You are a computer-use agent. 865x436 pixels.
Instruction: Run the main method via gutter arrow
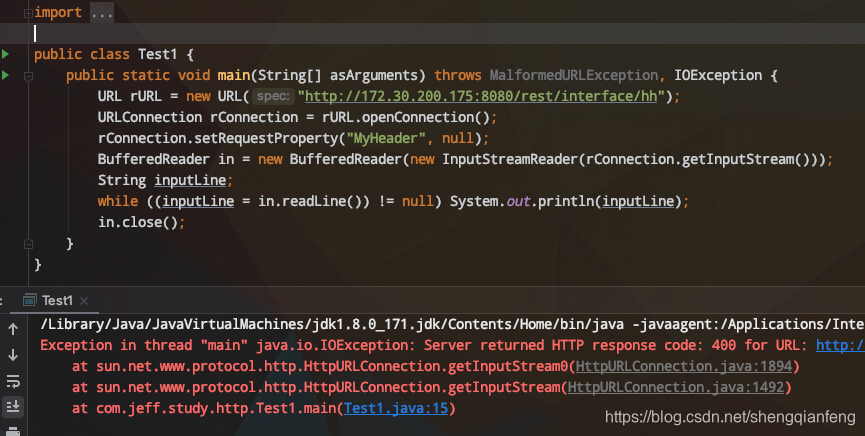pos(6,75)
